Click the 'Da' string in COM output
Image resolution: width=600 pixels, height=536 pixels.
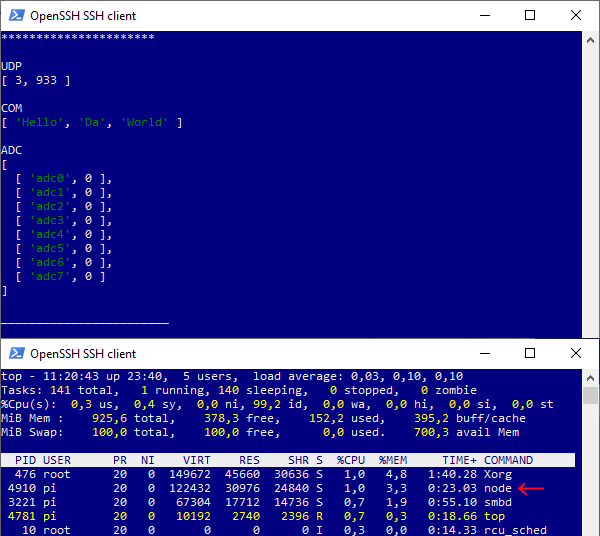pyautogui.click(x=92, y=122)
